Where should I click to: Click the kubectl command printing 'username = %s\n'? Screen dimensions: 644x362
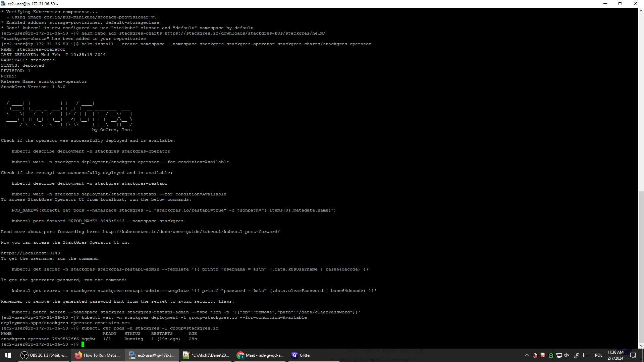coord(192,269)
